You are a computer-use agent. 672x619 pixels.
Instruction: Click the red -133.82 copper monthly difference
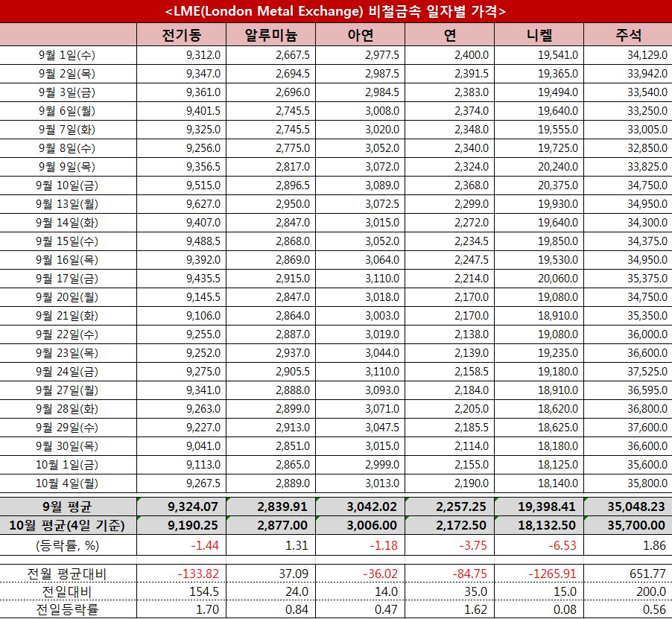pos(198,574)
